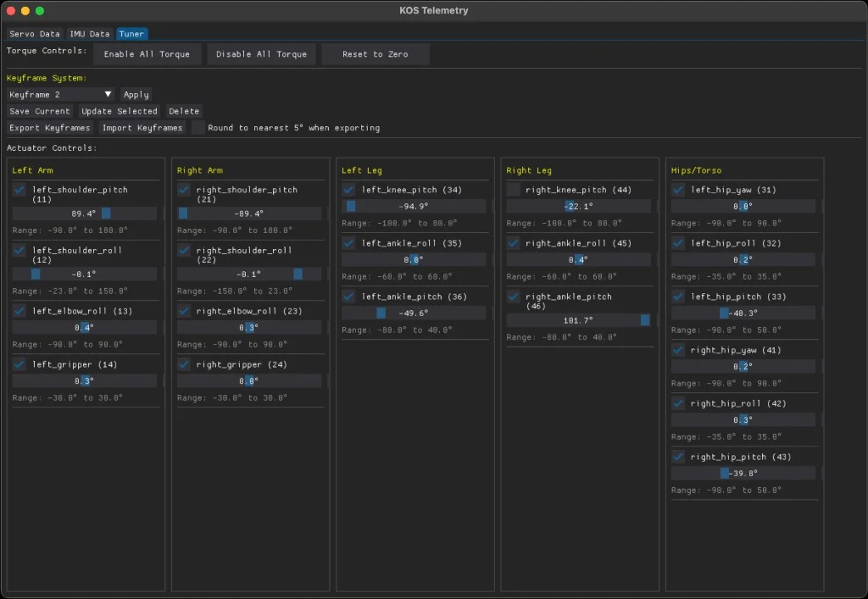The height and width of the screenshot is (599, 868).
Task: Toggle left_hip_pitch (33) checkbox
Action: [x=678, y=297]
